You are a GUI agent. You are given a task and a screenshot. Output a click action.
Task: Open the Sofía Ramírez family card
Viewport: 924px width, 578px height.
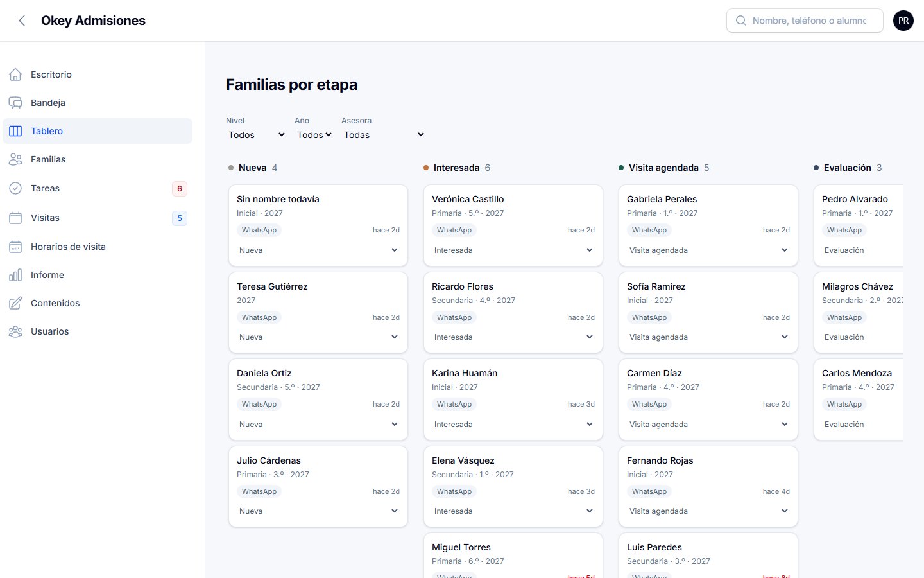click(x=708, y=312)
